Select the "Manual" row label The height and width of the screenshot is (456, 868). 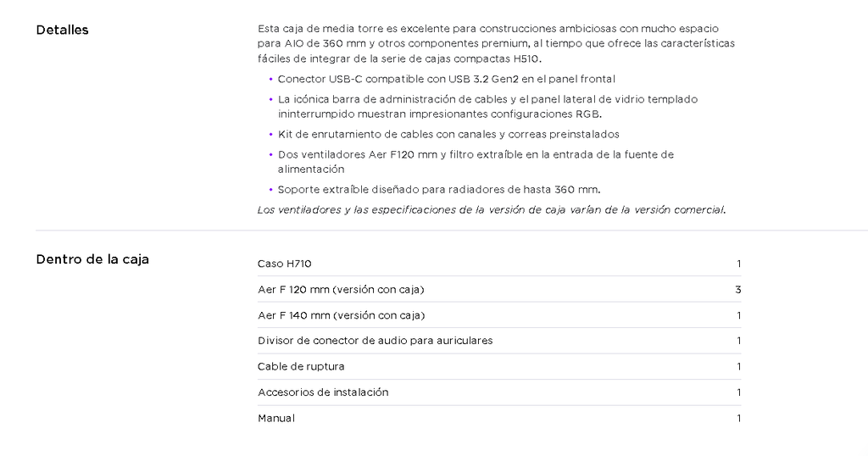(x=276, y=418)
